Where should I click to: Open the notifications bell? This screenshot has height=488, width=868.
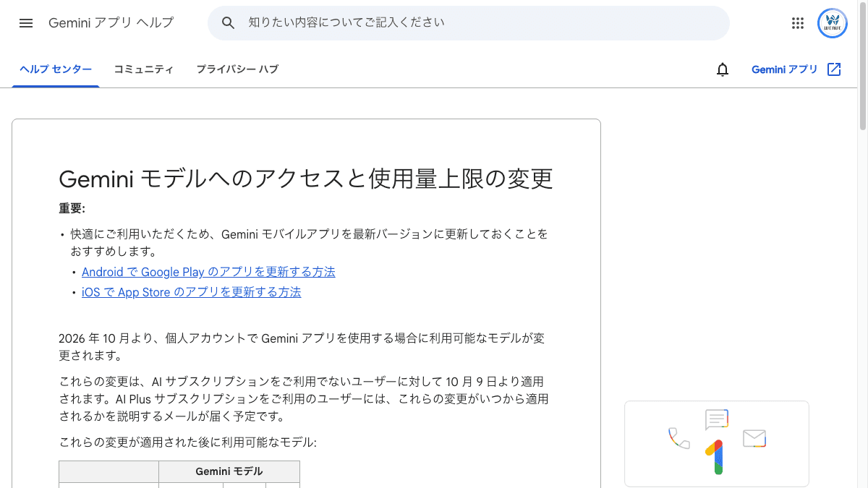[x=723, y=69]
